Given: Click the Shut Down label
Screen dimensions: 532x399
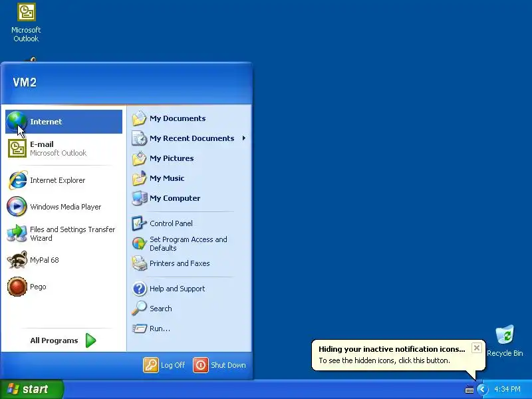Looking at the screenshot, I should [x=228, y=365].
